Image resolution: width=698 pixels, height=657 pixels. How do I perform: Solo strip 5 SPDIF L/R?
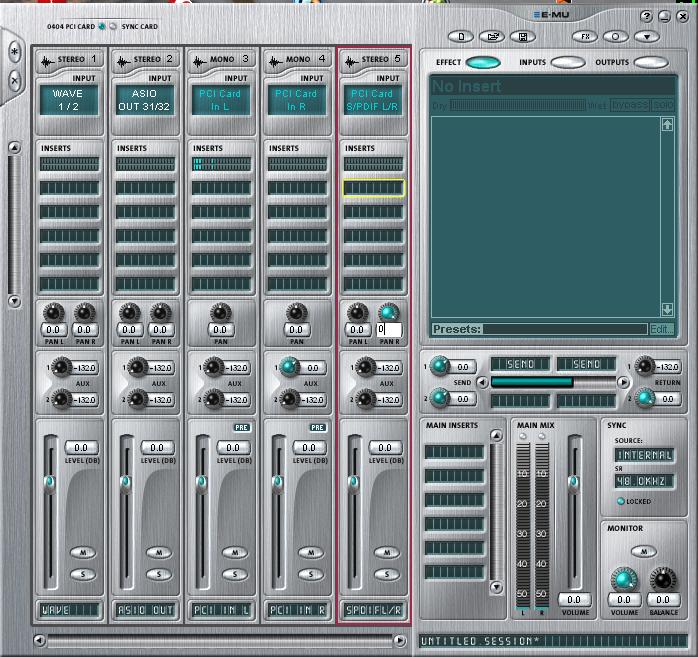(x=387, y=574)
